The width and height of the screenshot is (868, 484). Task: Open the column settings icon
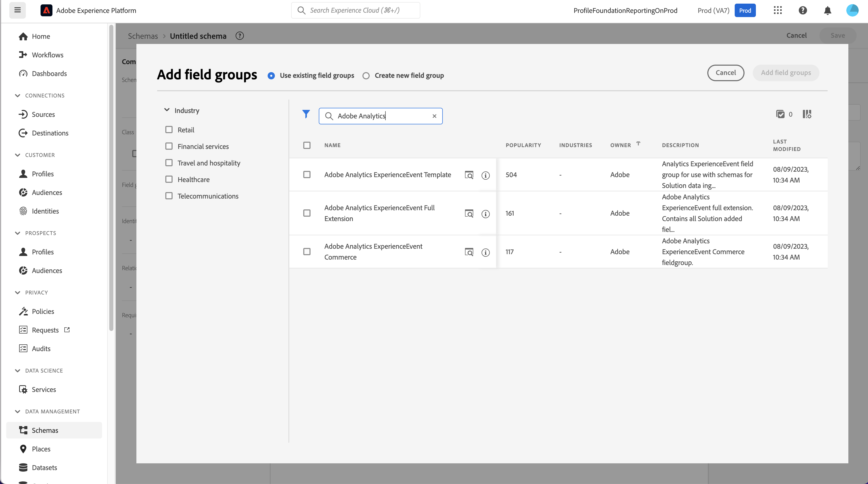tap(807, 114)
